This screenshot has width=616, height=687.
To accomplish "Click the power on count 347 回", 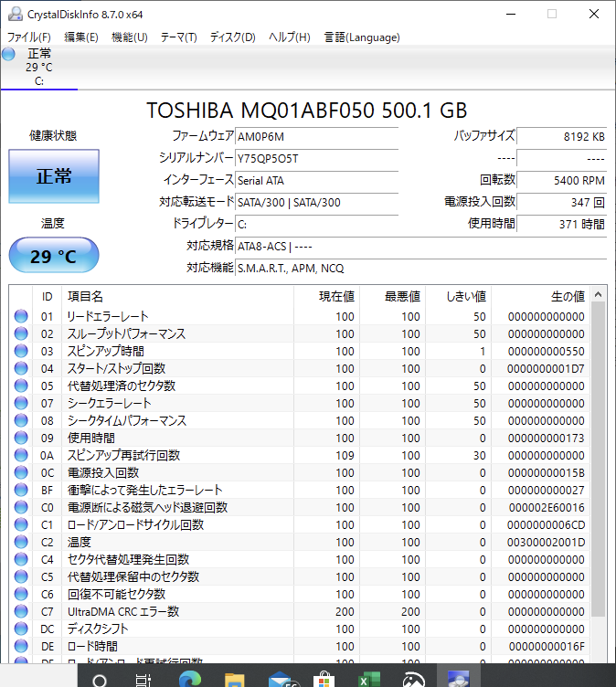I will click(x=562, y=203).
